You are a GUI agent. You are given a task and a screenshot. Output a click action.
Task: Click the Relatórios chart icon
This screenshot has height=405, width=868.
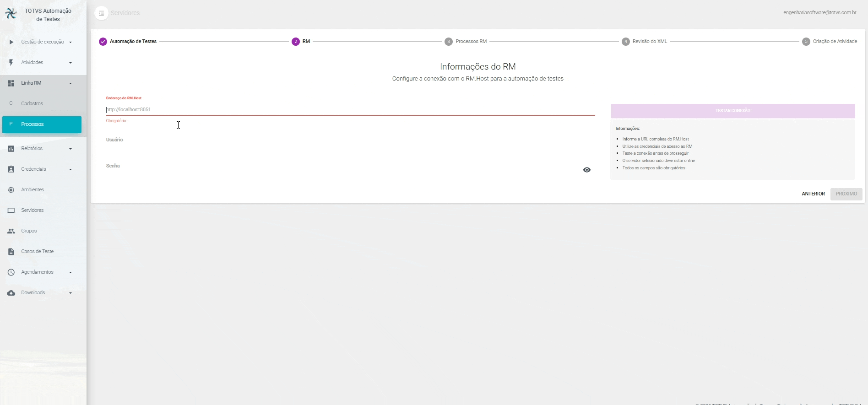pyautogui.click(x=11, y=149)
